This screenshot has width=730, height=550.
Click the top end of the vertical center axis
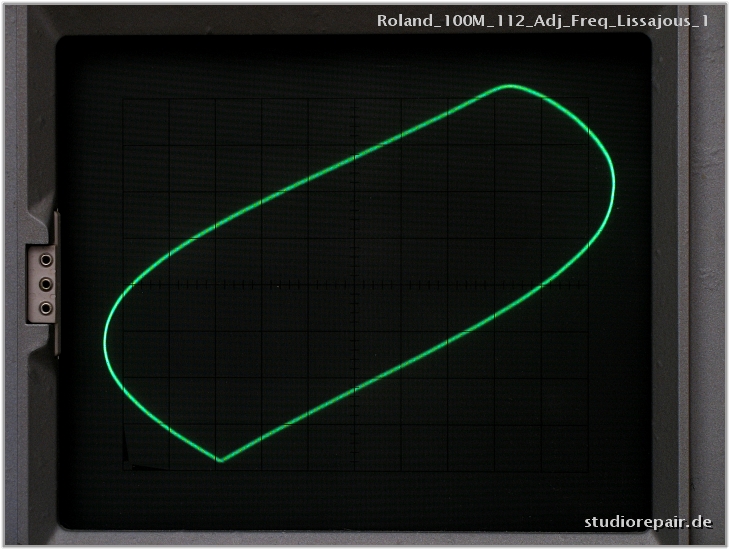pos(355,100)
